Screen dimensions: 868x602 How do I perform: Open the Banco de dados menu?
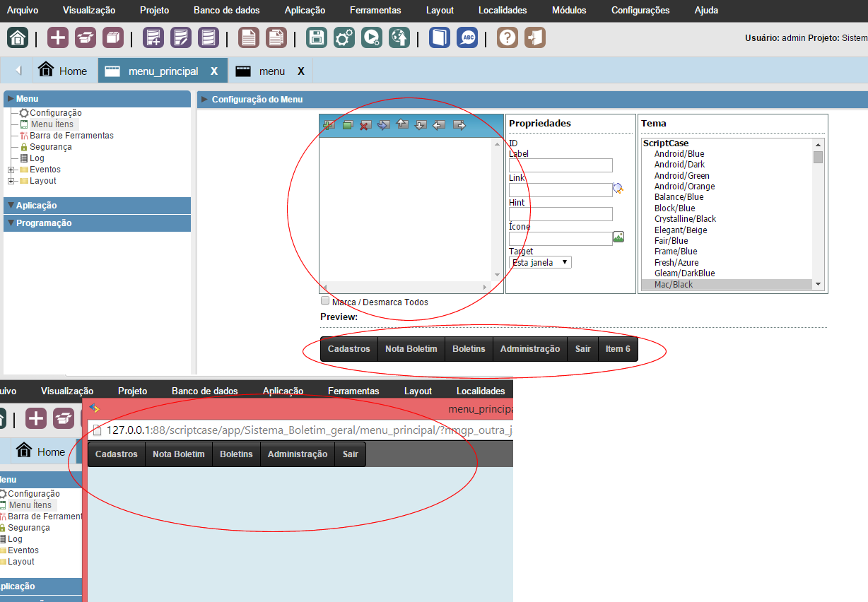click(226, 11)
